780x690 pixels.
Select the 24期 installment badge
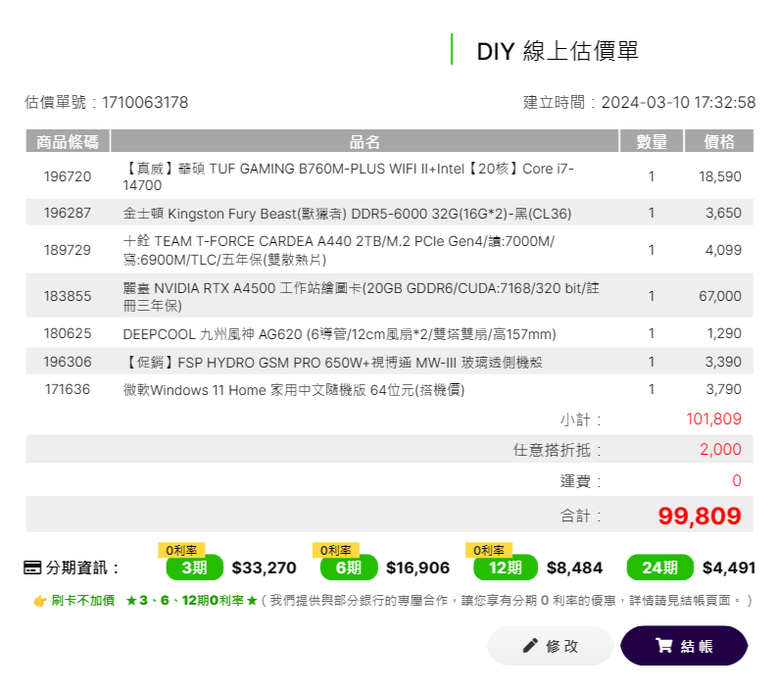point(660,568)
